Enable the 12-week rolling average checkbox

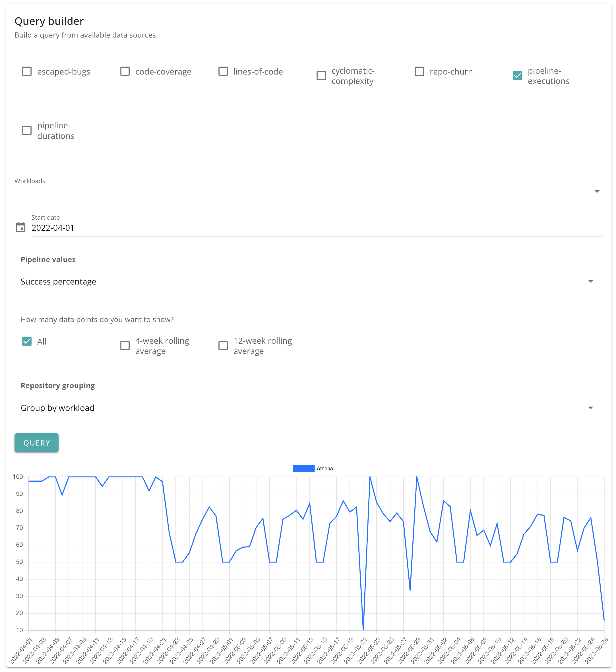tap(223, 345)
